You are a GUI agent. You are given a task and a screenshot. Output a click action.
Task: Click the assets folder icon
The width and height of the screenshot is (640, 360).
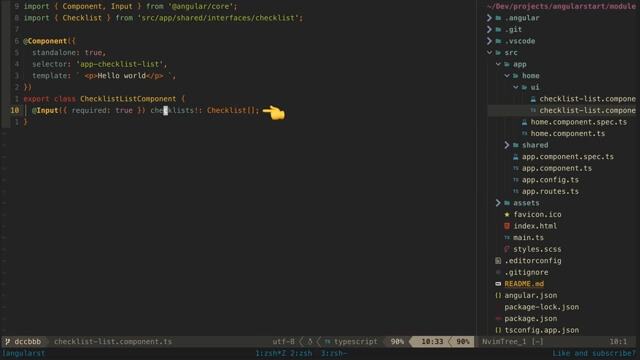[507, 202]
